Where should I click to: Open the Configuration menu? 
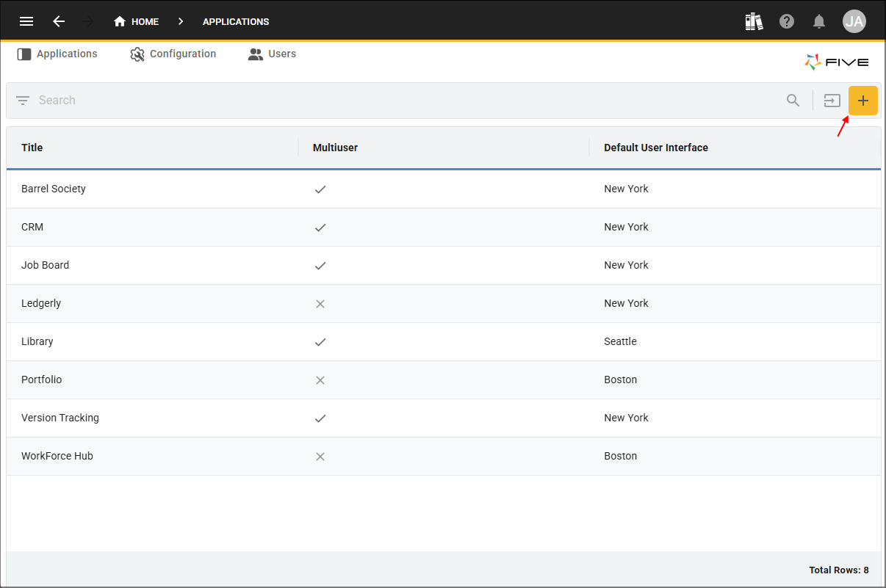173,54
